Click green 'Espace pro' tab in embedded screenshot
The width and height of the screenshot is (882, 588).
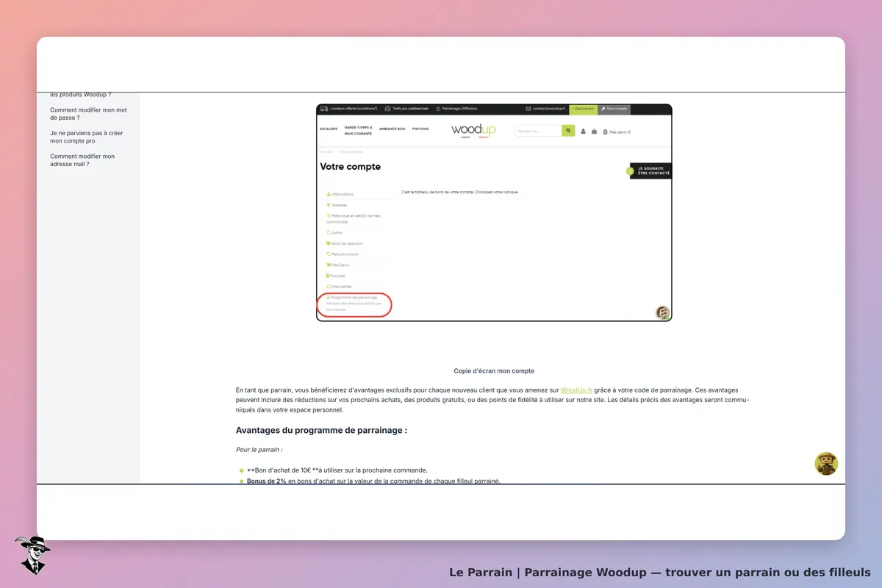coord(583,109)
